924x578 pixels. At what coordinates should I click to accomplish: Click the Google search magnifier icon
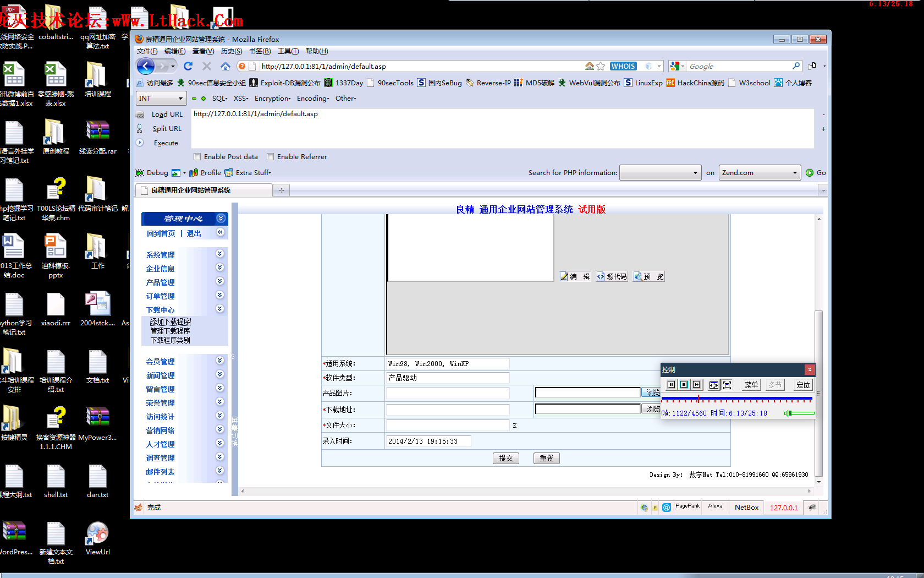point(796,66)
